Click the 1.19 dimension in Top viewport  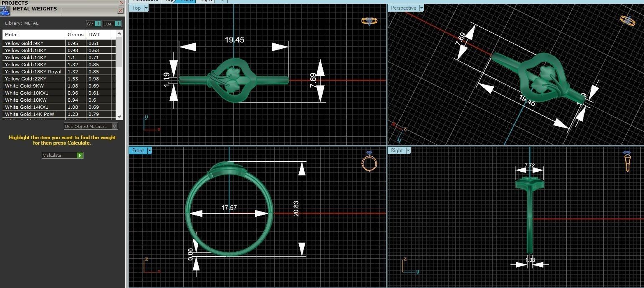tap(166, 80)
